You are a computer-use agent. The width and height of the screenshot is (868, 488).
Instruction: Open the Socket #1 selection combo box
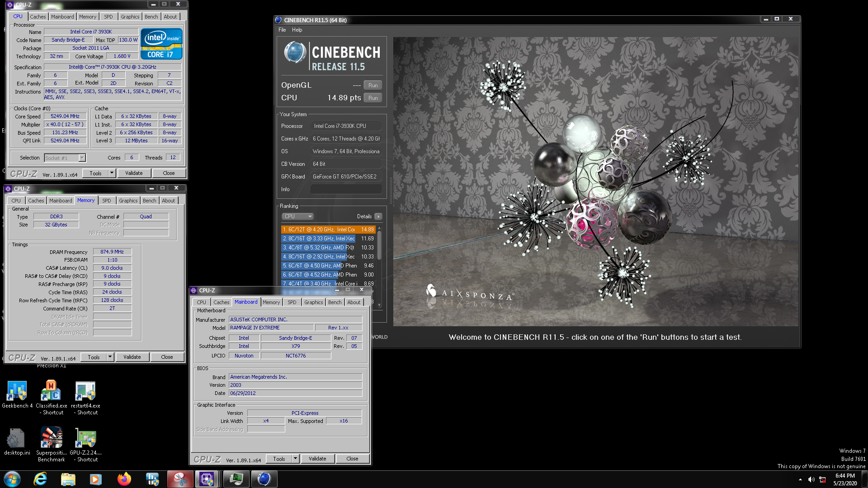click(x=65, y=158)
